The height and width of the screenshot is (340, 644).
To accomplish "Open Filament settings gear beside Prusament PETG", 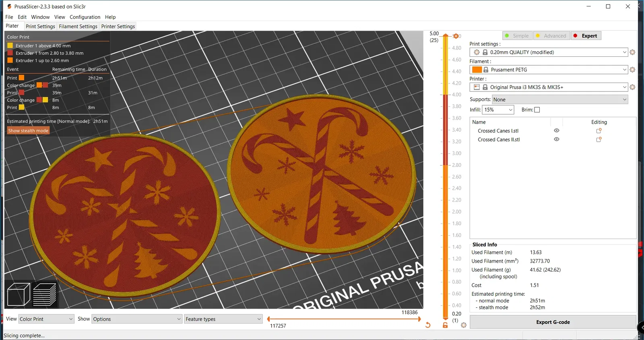I will pos(632,70).
